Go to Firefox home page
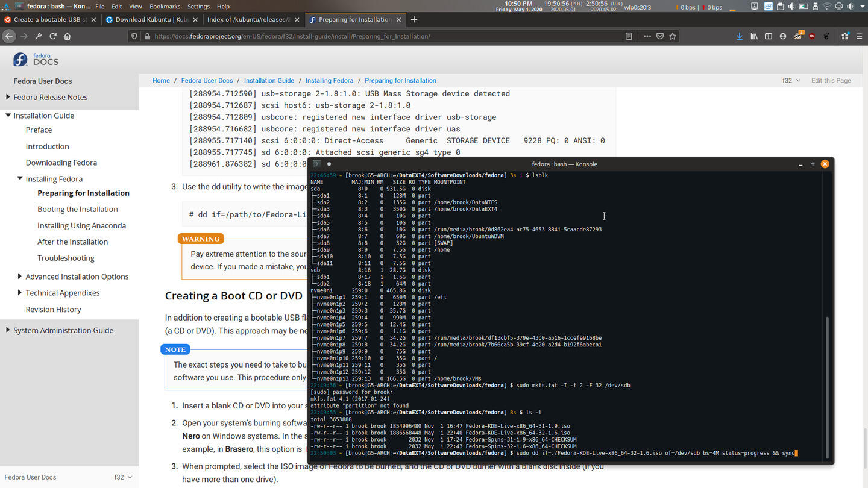 [x=67, y=36]
